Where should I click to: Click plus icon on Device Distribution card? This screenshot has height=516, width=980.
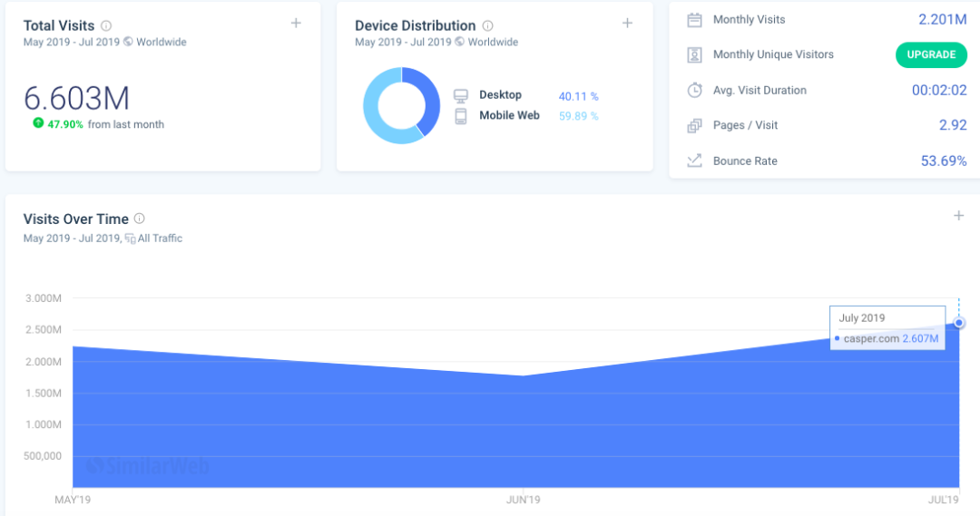(627, 24)
